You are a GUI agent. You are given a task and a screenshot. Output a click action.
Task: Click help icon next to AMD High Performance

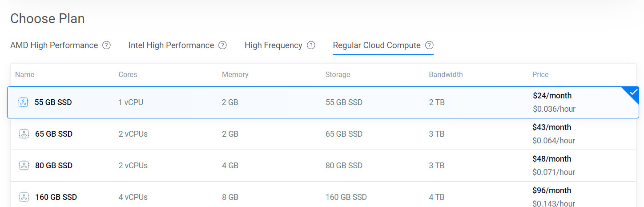(x=106, y=45)
